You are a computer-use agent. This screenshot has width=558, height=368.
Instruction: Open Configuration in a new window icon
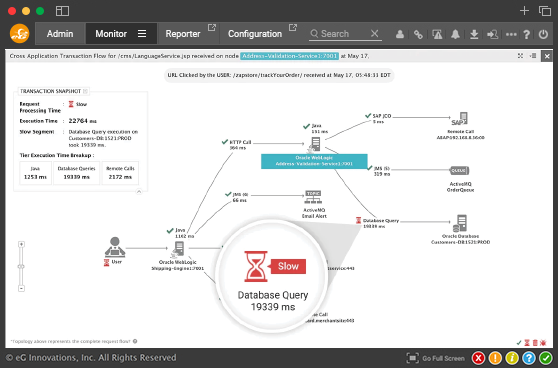point(293,27)
